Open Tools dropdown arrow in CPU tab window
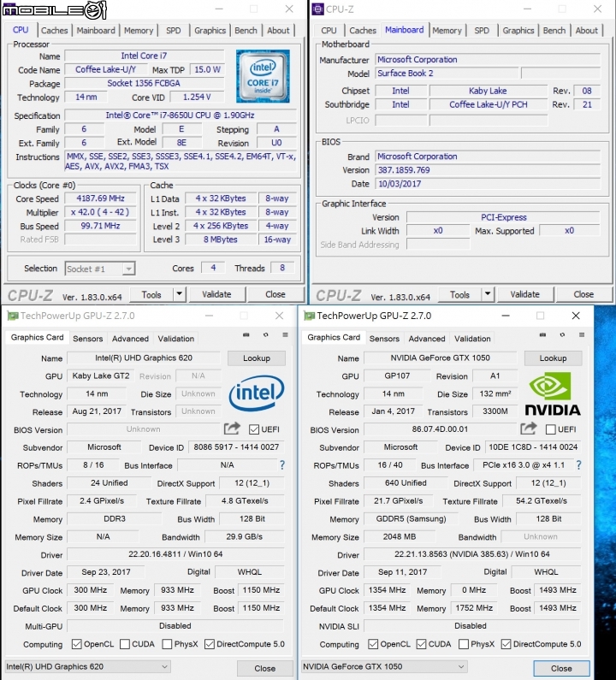This screenshot has height=680, width=616. 180,294
